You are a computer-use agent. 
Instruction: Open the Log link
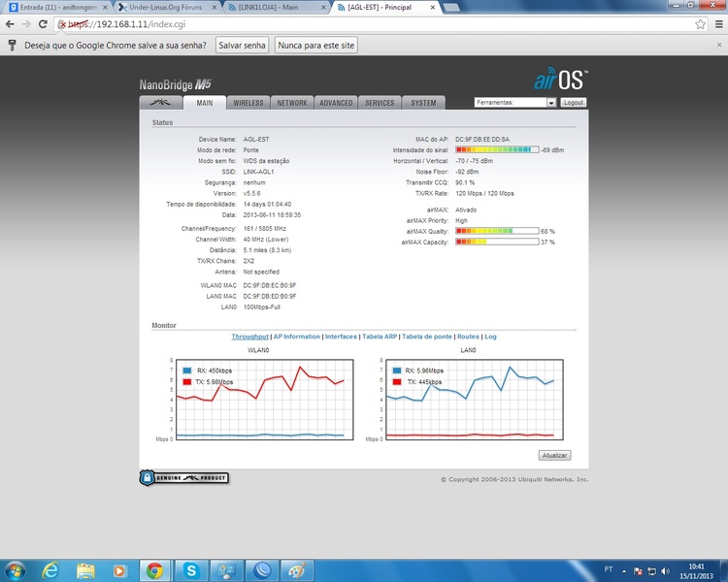(490, 337)
